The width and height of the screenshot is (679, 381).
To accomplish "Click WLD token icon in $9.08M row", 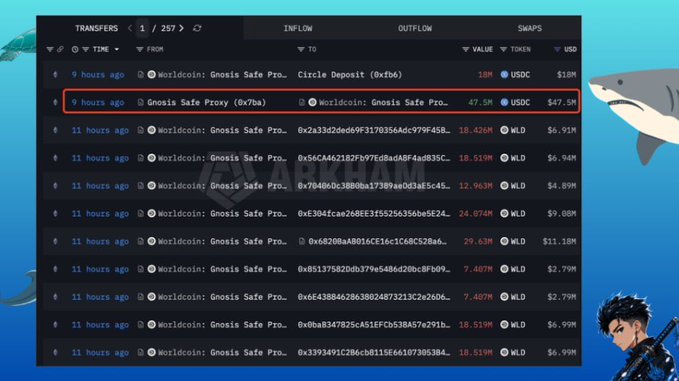I will 504,213.
